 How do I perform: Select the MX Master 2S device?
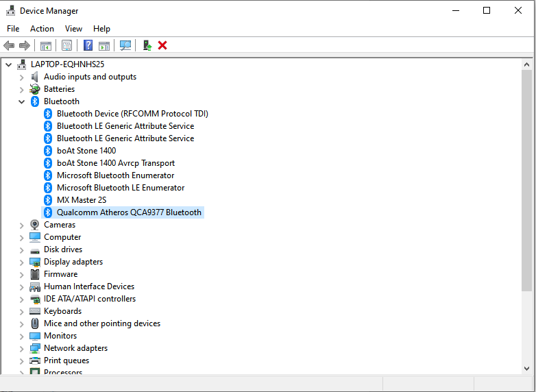pos(82,200)
